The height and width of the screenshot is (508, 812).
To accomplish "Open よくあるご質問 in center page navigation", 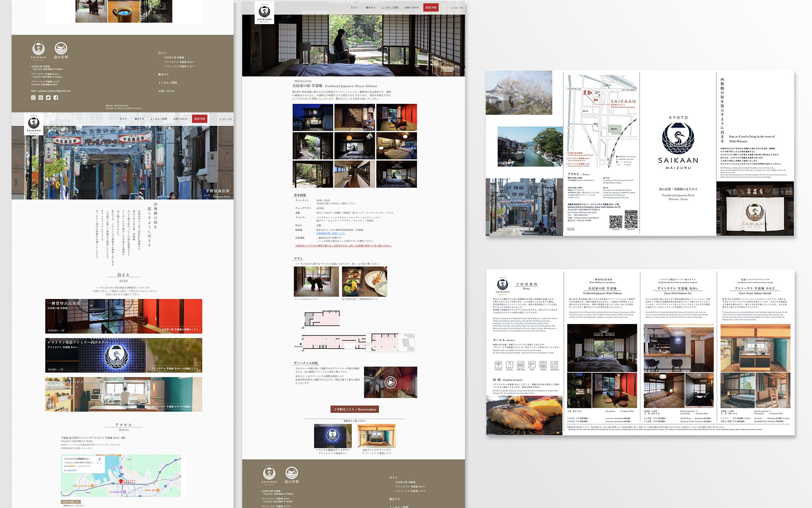I will 390,7.
